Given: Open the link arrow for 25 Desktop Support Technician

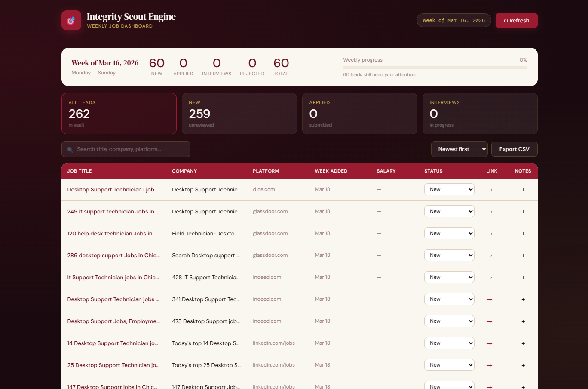Looking at the screenshot, I should tap(489, 365).
